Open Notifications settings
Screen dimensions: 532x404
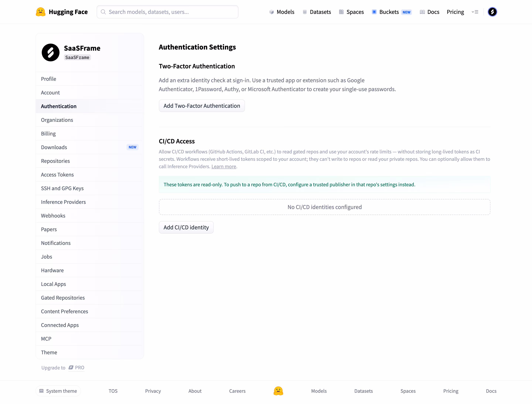90,243
